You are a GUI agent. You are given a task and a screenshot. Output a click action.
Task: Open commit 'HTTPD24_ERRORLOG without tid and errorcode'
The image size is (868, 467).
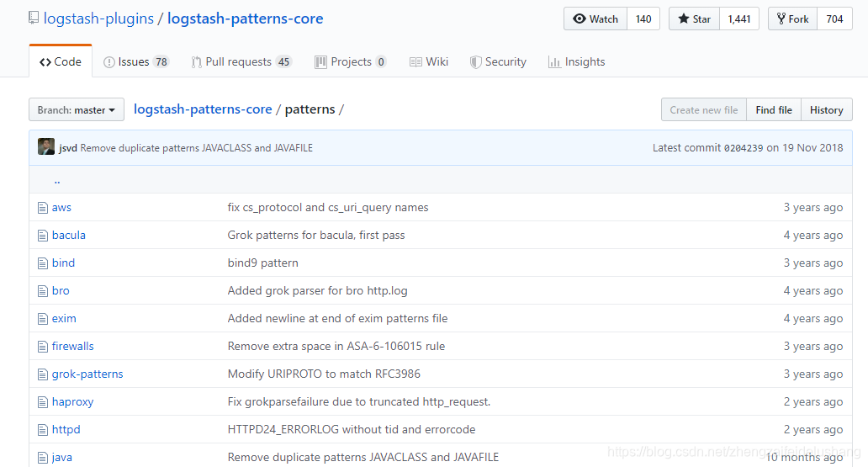click(352, 429)
